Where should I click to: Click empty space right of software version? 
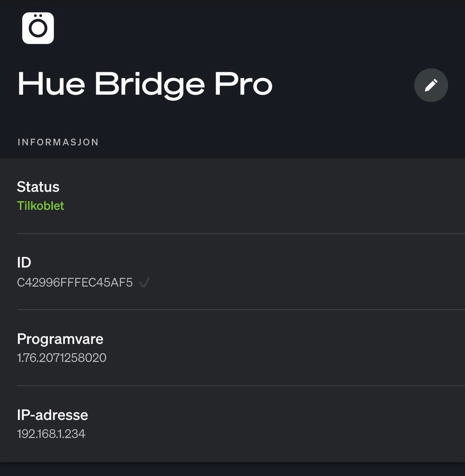point(281,358)
